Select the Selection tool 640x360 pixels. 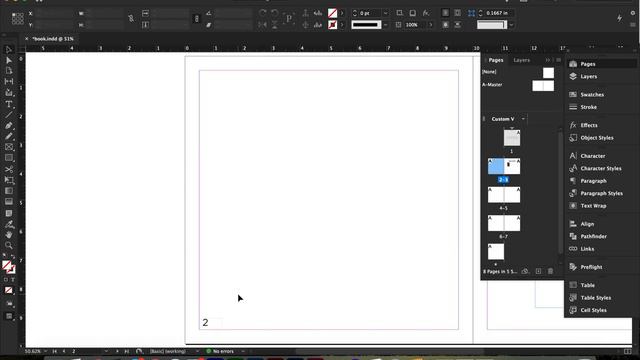click(9, 49)
